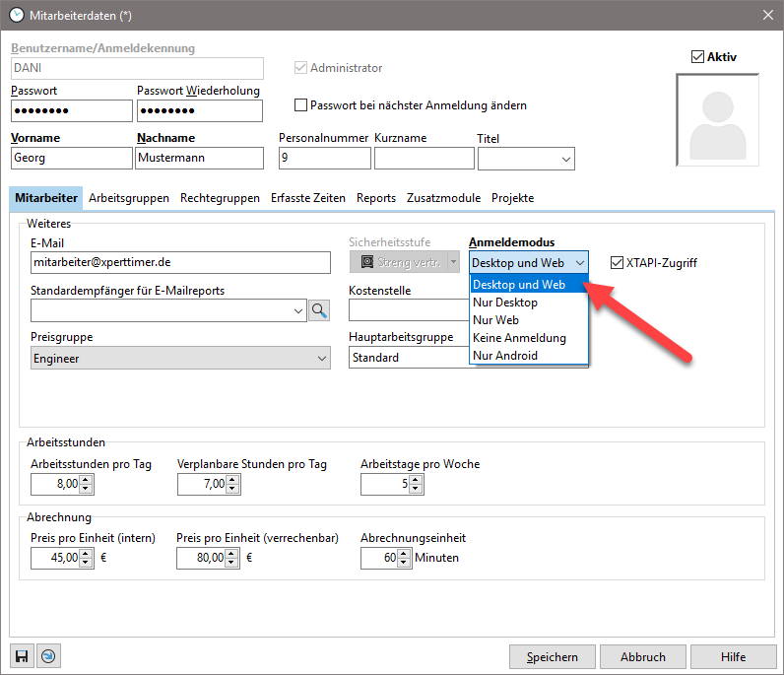Screen dimensions: 784x675
Task: Switch to the Arbeitsgruppen tab
Action: (129, 198)
